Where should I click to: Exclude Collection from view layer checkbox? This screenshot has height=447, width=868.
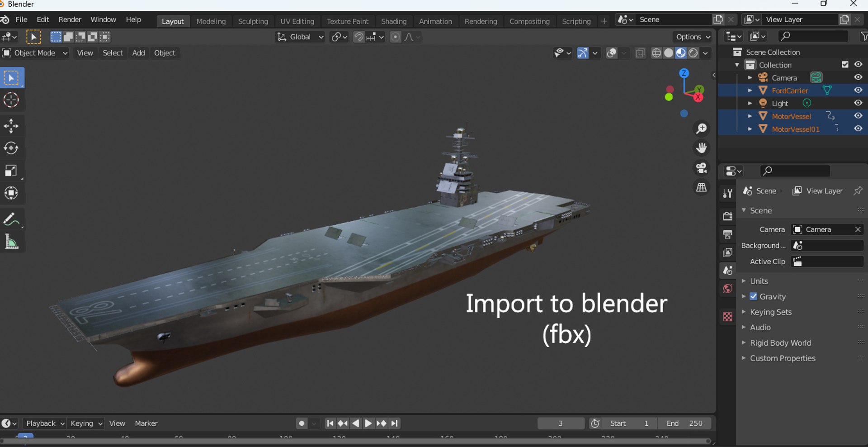pyautogui.click(x=845, y=65)
